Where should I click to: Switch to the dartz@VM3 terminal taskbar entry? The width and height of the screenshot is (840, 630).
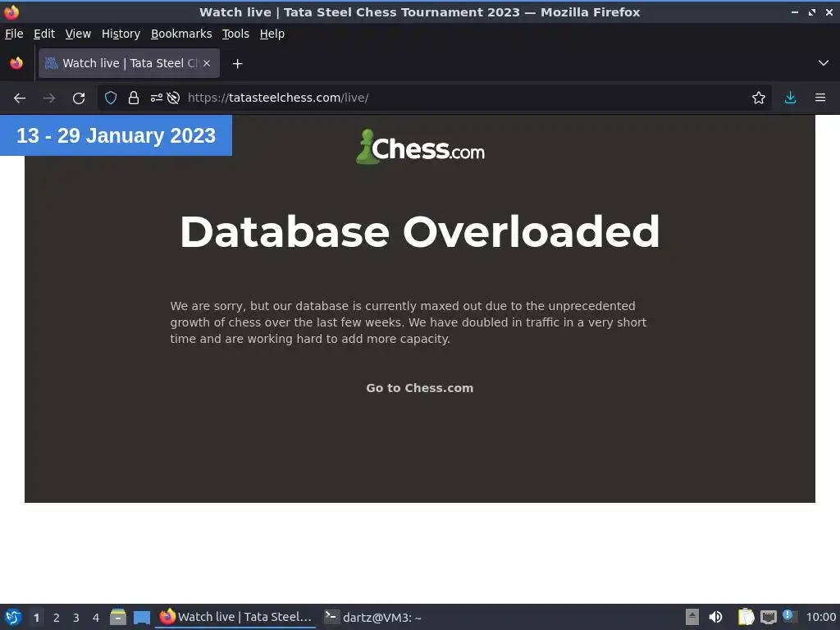coord(373,617)
